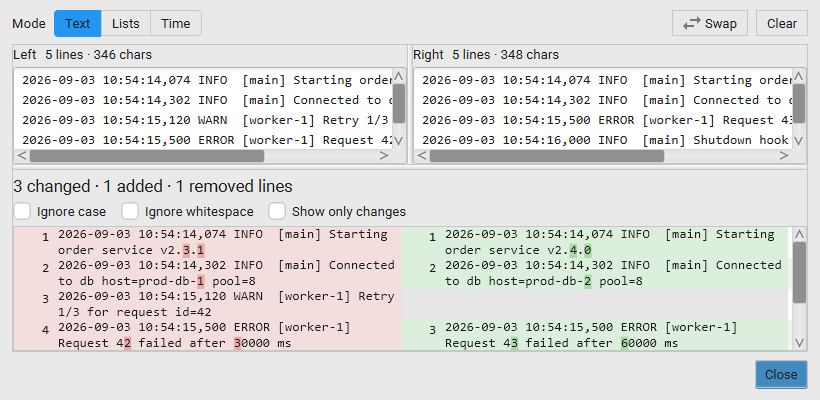Click 'Request 43 failed after 60000 ms'

click(562, 343)
